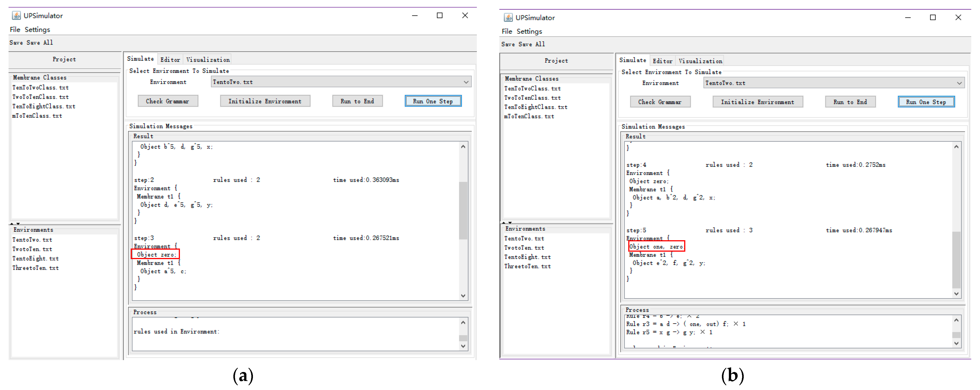Open the Settings menu in window (a)

click(37, 30)
